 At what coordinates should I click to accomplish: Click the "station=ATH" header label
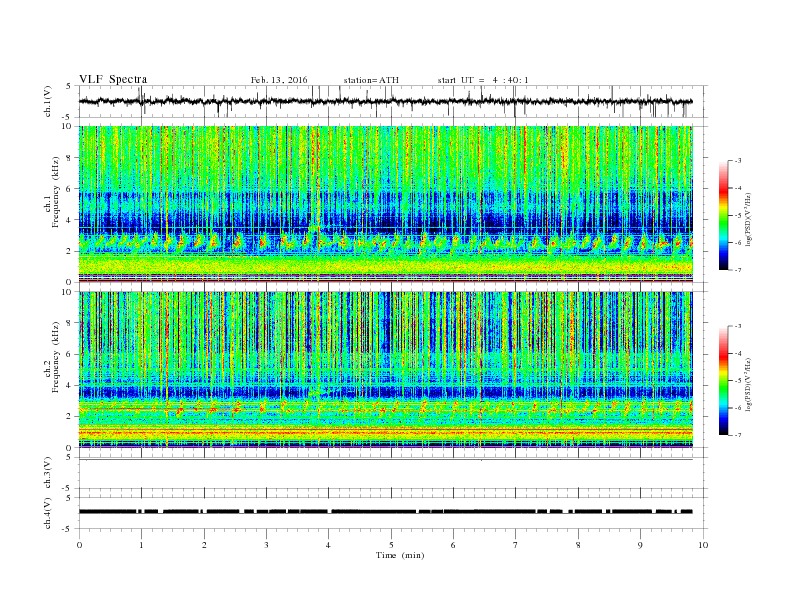(x=371, y=80)
